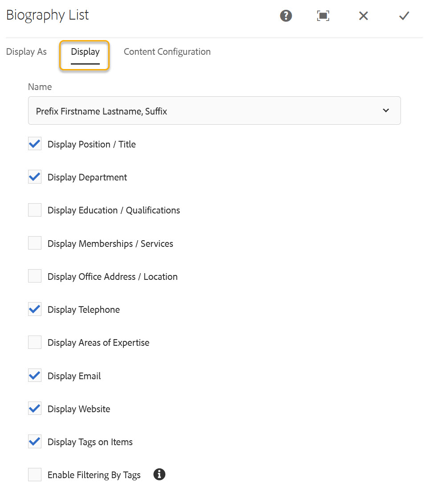This screenshot has width=425, height=504.
Task: Open the help question mark icon
Action: (286, 16)
